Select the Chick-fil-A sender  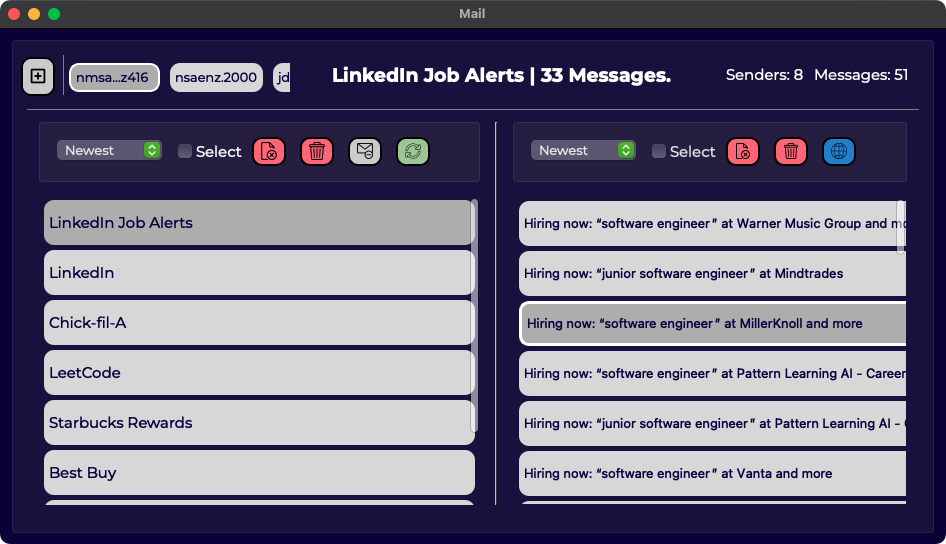259,323
